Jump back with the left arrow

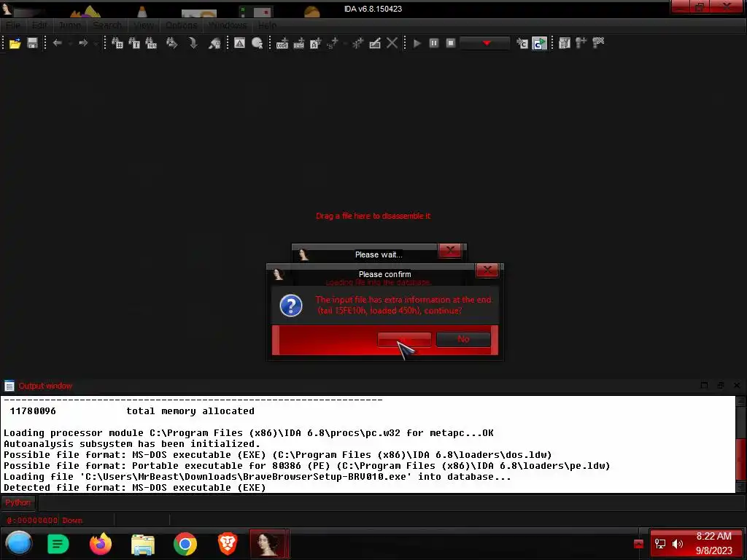click(x=57, y=43)
